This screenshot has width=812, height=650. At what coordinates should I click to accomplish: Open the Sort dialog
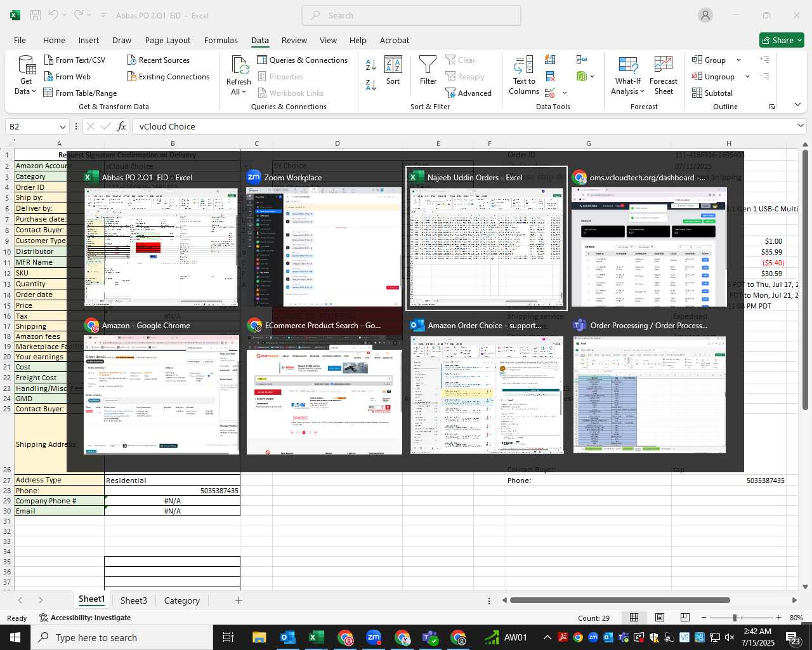(x=393, y=70)
